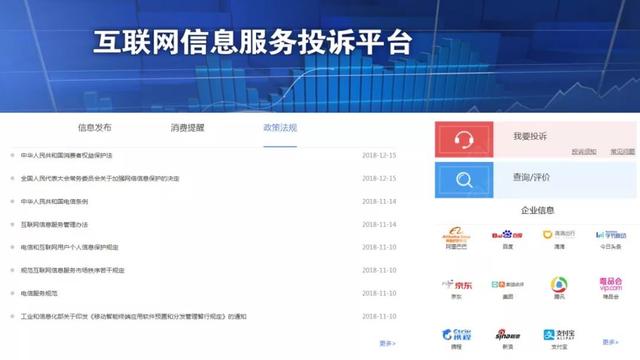Click the date beside 中华人民共和国电信条例
Screen dimensions: 640x360
(x=379, y=201)
